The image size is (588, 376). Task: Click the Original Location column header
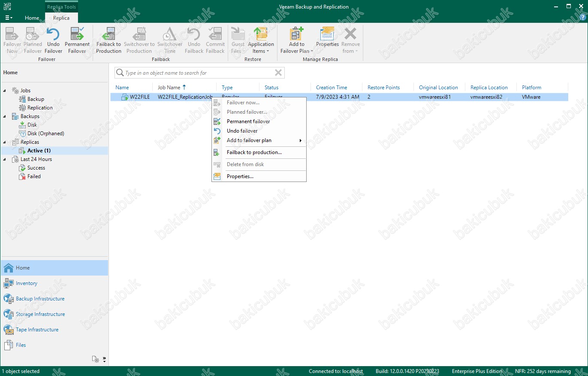point(438,88)
